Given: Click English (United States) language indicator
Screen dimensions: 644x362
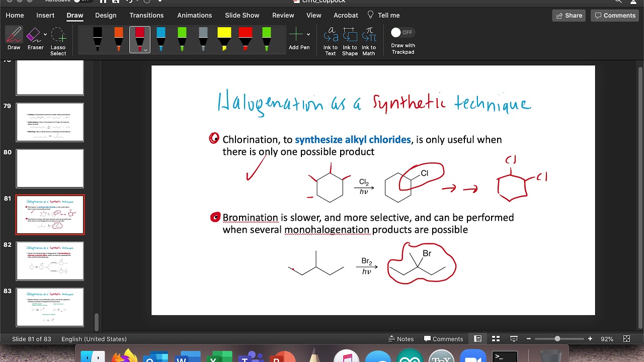Looking at the screenshot, I should [x=94, y=339].
